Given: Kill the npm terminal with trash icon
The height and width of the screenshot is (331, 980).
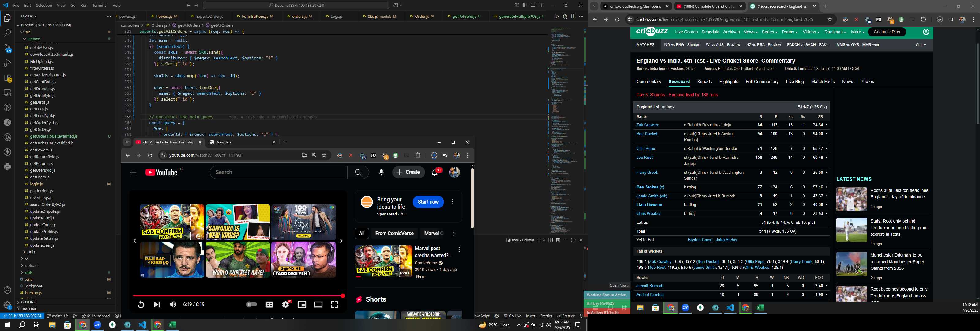Looking at the screenshot, I should click(x=558, y=240).
